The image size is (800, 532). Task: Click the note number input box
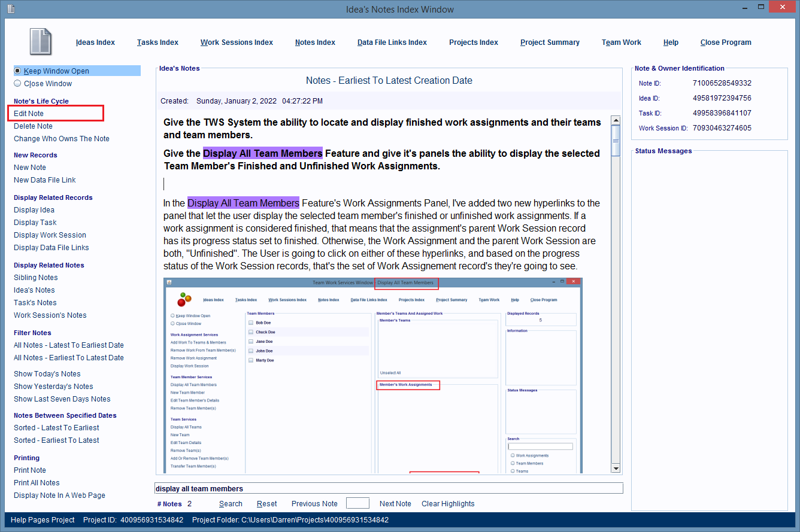pyautogui.click(x=357, y=503)
